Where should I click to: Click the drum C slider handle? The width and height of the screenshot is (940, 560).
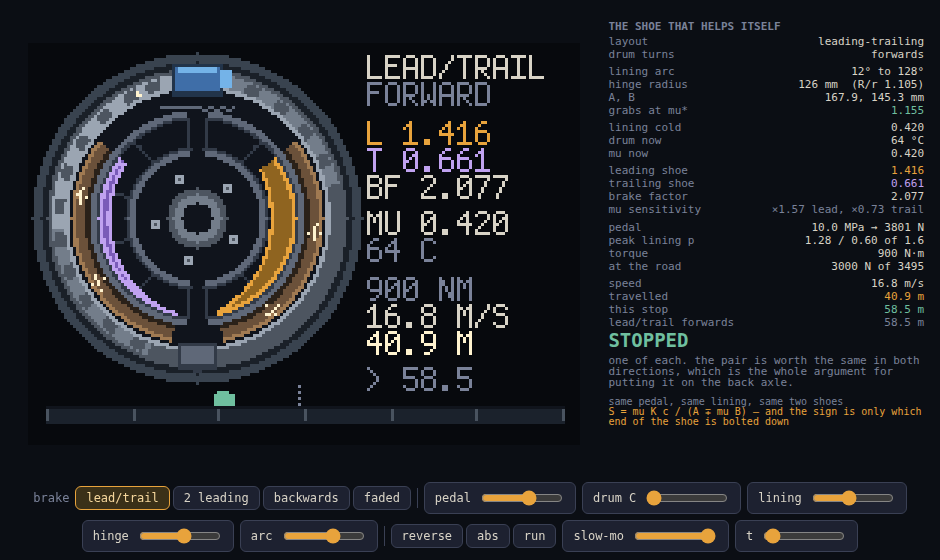click(654, 498)
